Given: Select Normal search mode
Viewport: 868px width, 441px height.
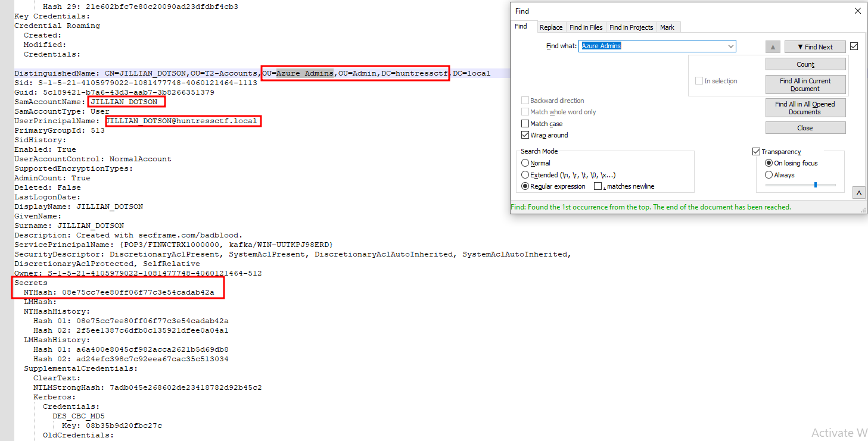Looking at the screenshot, I should (x=525, y=163).
